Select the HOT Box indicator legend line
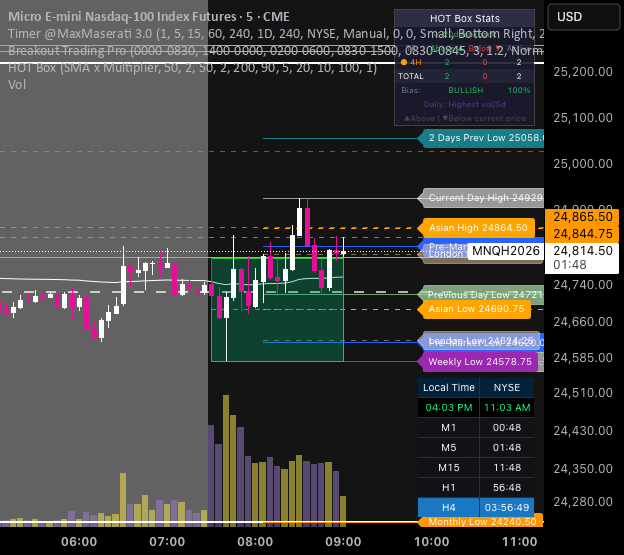 [x=192, y=68]
